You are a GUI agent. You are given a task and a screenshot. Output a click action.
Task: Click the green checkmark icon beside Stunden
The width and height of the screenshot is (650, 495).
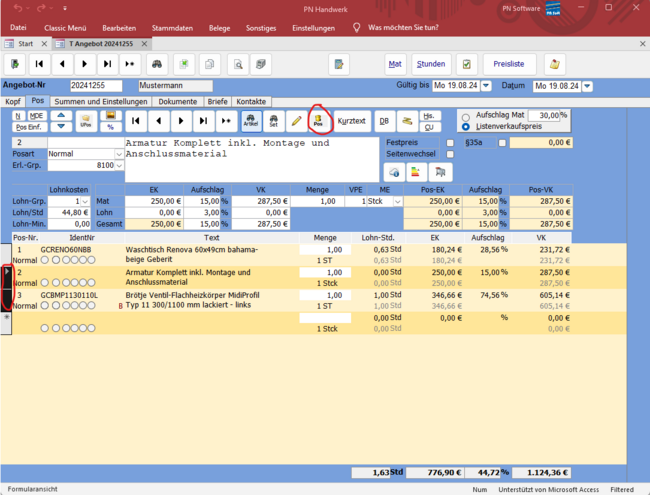[467, 64]
